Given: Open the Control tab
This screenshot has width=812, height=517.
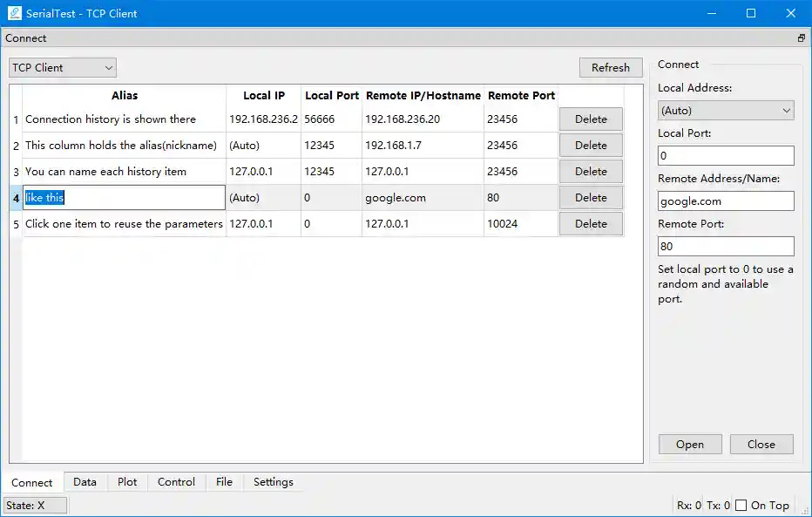Looking at the screenshot, I should tap(176, 481).
